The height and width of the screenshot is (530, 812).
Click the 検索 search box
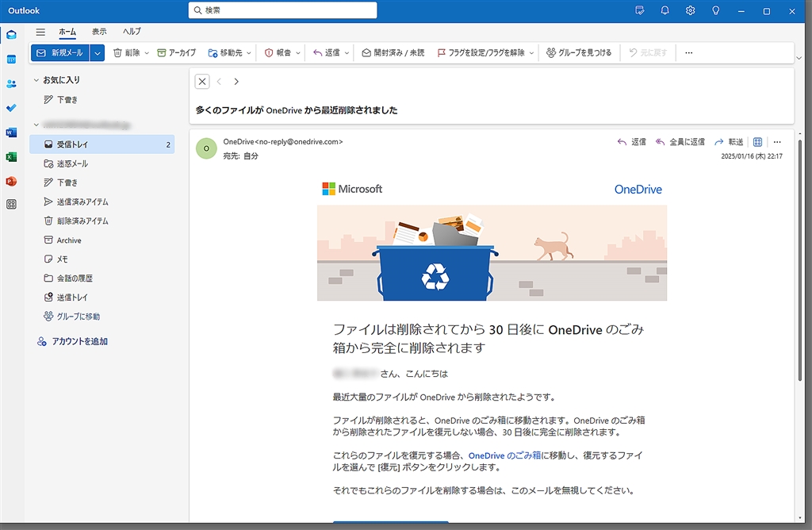pyautogui.click(x=283, y=10)
